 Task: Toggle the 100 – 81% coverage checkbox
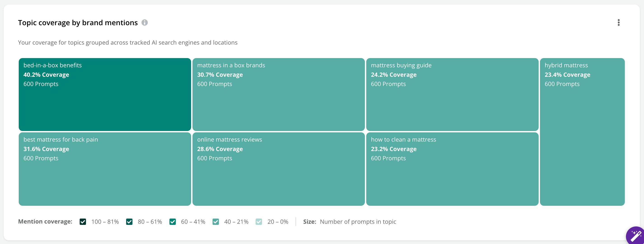83,221
